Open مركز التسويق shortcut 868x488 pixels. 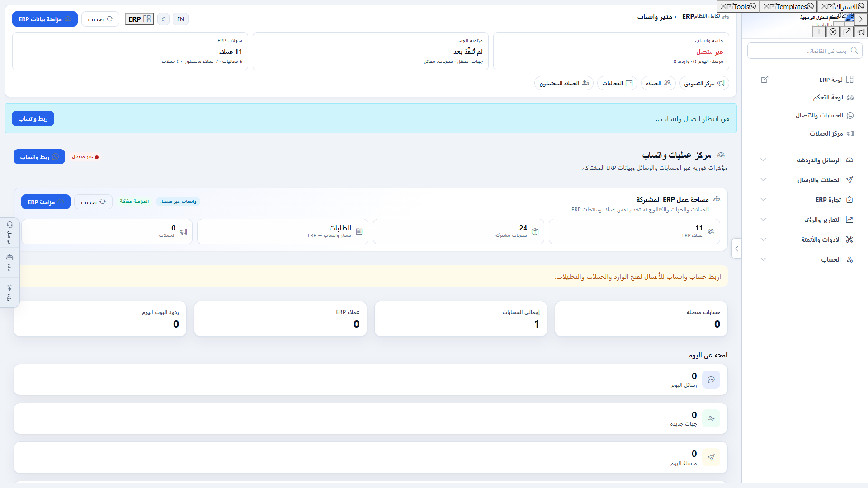point(704,83)
